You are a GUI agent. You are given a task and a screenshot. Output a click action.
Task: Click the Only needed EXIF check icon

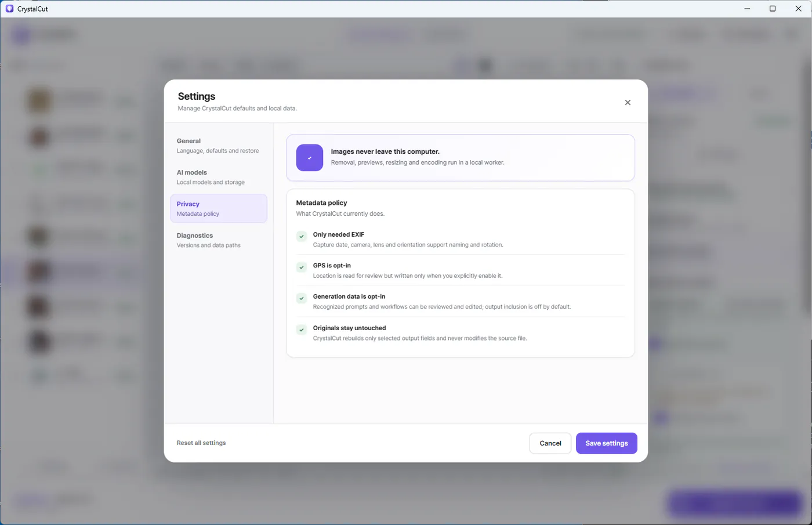[x=302, y=236]
